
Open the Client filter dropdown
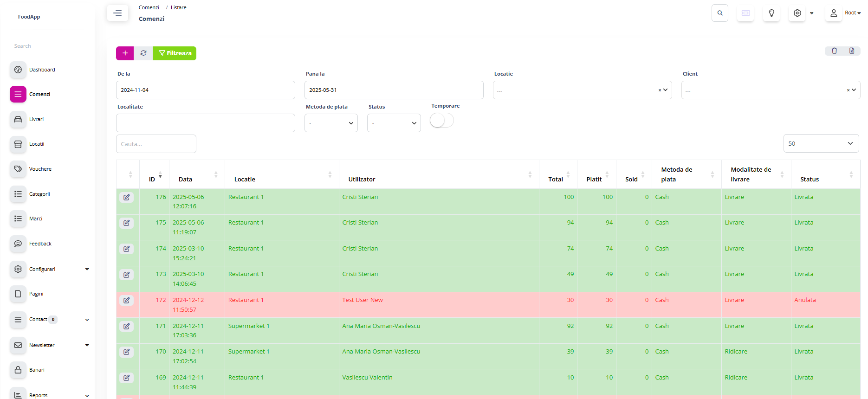[771, 90]
